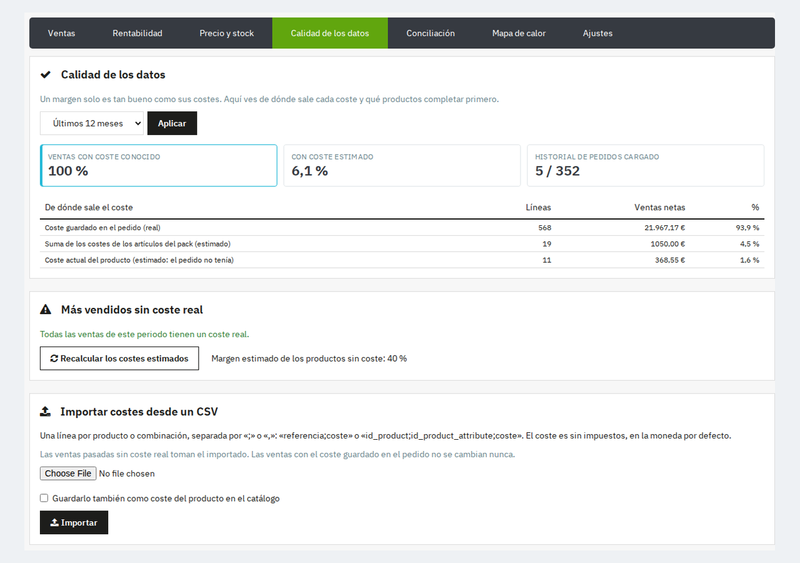Open the Ventas tab
The height and width of the screenshot is (563, 800).
click(61, 33)
